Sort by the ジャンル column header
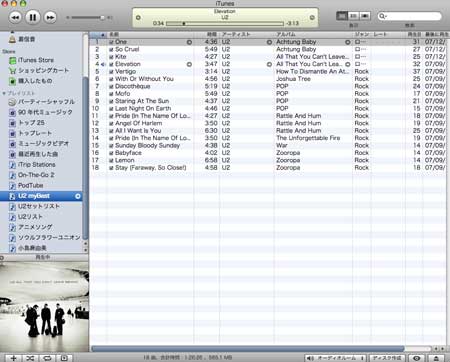The image size is (450, 362). [362, 35]
